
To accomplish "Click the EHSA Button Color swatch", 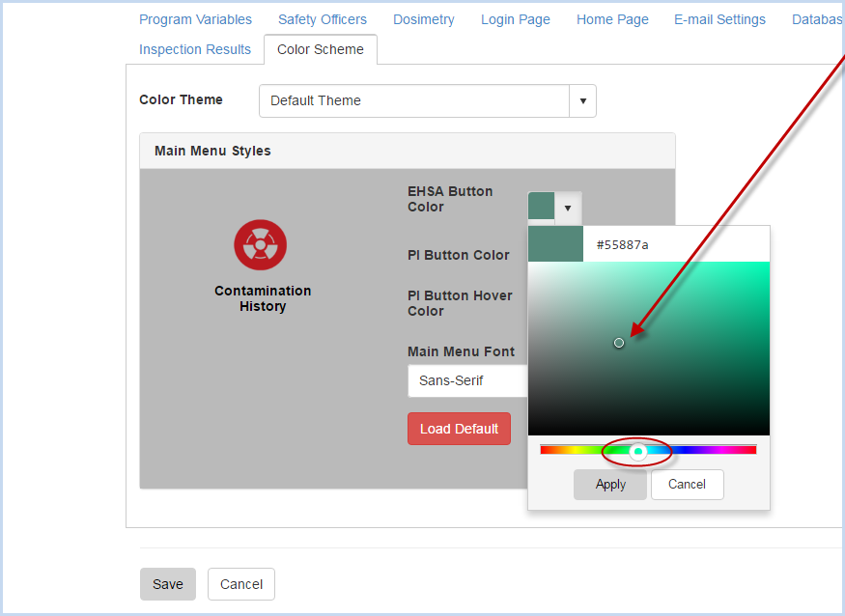I will (x=541, y=206).
